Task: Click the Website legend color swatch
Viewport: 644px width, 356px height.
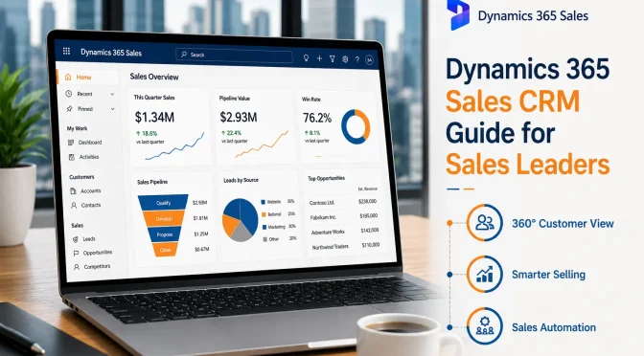Action: coord(263,202)
